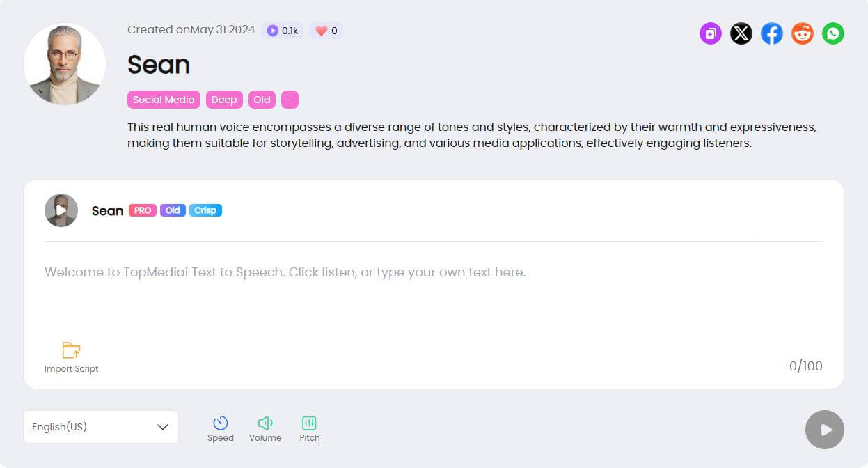Share voice via Reddit icon
This screenshot has width=868, height=468.
[x=802, y=33]
